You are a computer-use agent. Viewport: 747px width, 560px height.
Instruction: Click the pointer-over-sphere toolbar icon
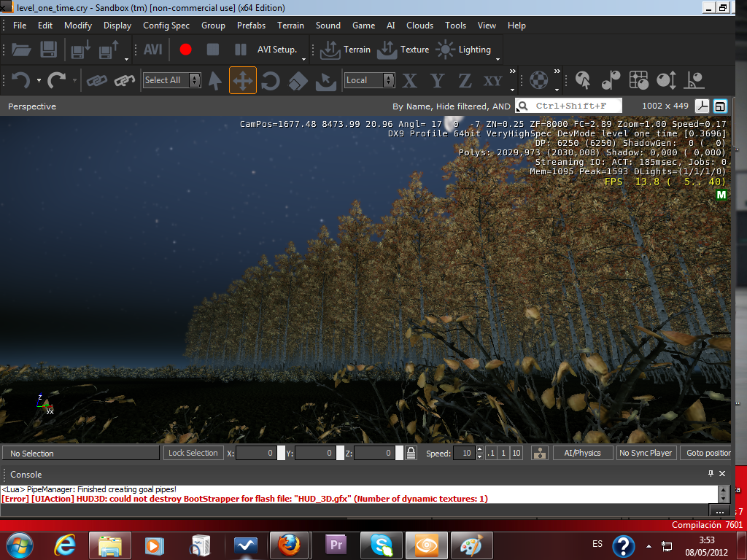[583, 80]
